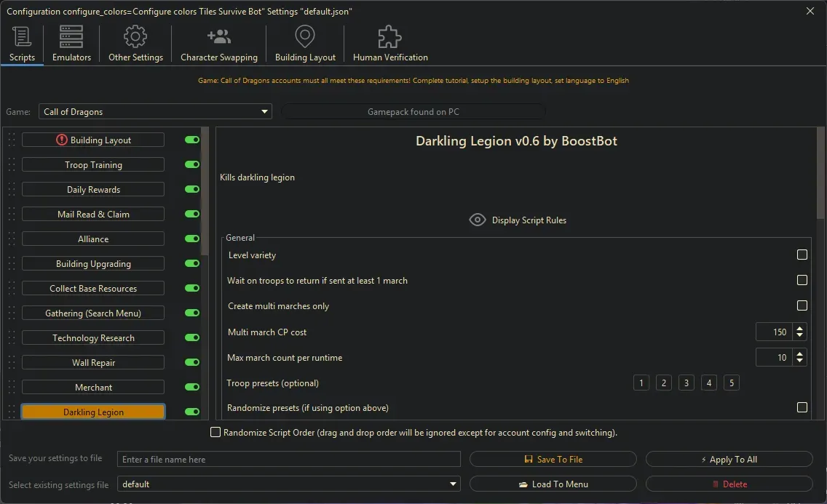Enable the Level variety checkbox

[802, 255]
